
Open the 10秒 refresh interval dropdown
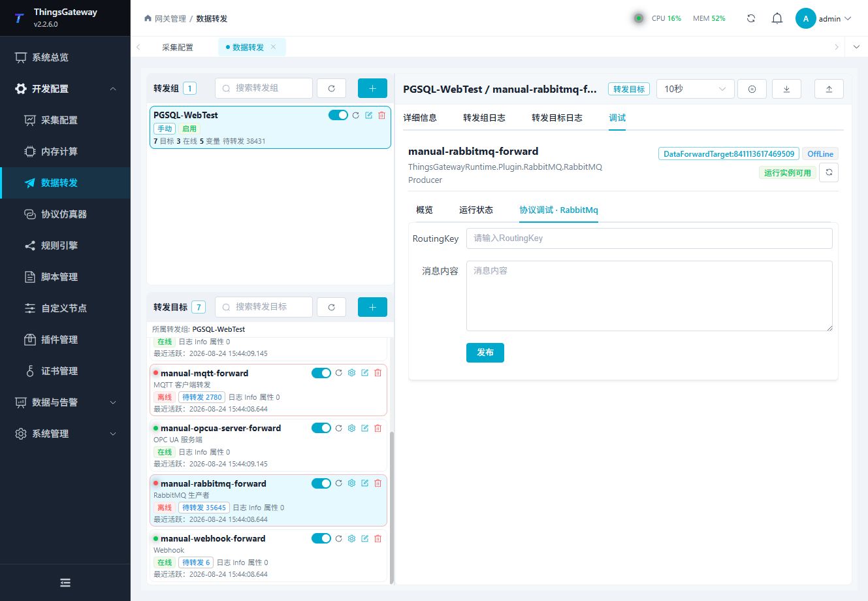tap(695, 89)
